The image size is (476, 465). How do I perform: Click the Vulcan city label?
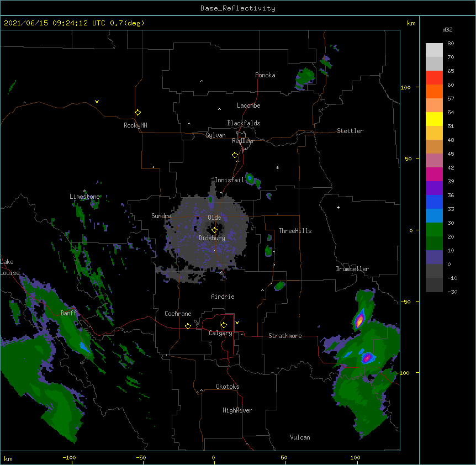point(300,437)
